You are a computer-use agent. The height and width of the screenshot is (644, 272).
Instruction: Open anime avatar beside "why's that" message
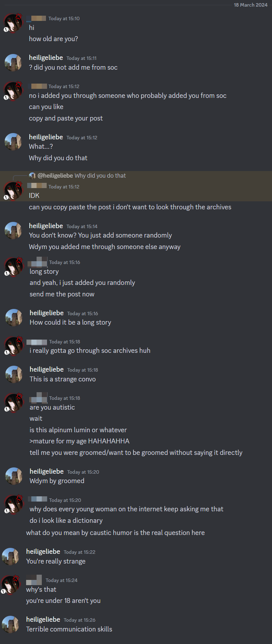click(11, 585)
